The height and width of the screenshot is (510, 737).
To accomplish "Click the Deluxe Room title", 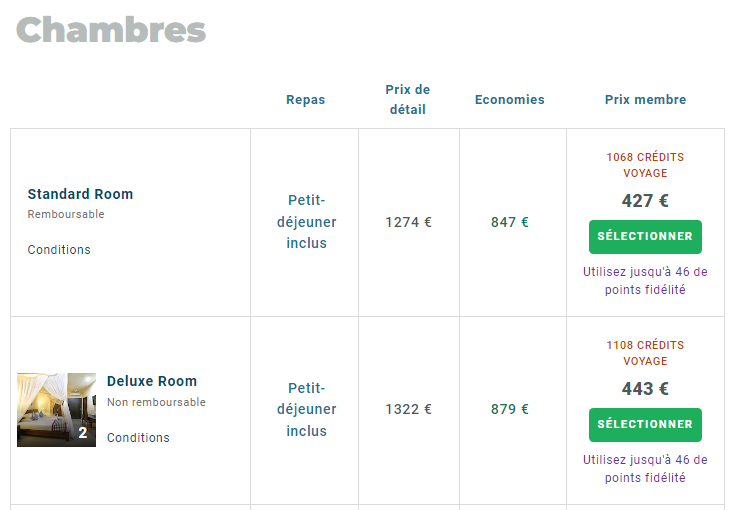I will 152,381.
